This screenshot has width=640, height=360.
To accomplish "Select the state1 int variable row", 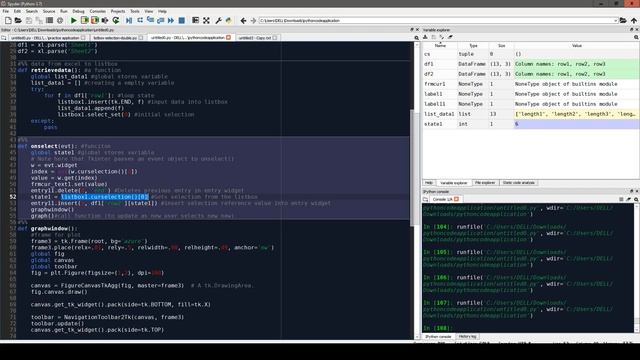I will pyautogui.click(x=531, y=124).
